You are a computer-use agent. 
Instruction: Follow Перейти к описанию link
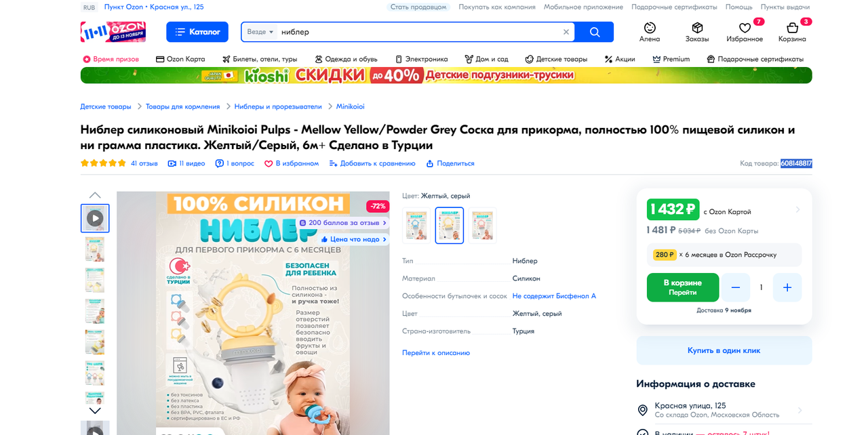tap(436, 352)
